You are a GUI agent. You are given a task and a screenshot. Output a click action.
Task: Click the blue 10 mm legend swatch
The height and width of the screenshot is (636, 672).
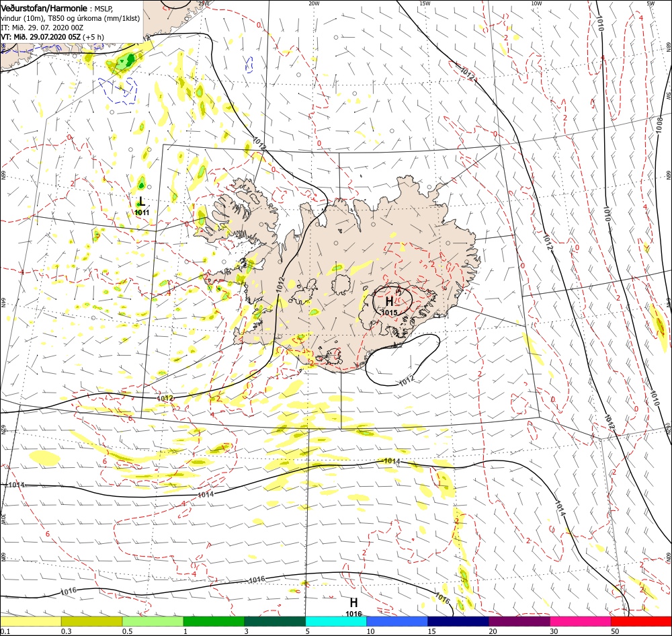coord(397,621)
